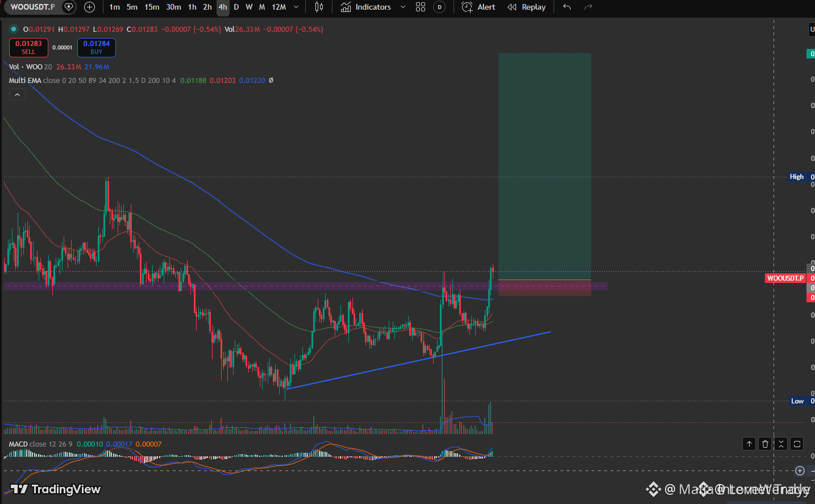Redo the chart action
This screenshot has height=504, width=815.
coord(588,7)
